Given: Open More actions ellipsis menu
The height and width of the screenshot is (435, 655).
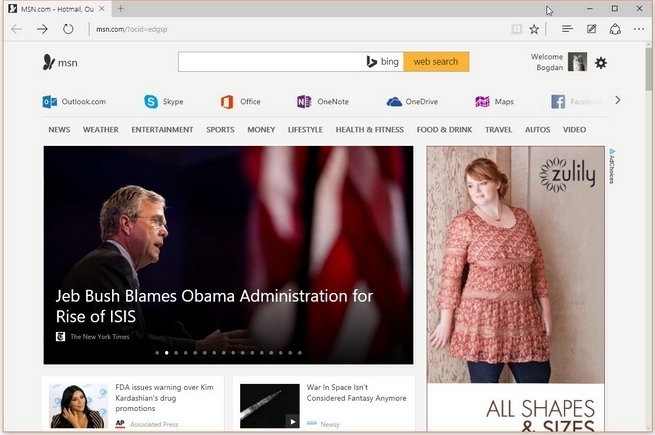Looking at the screenshot, I should pos(639,29).
